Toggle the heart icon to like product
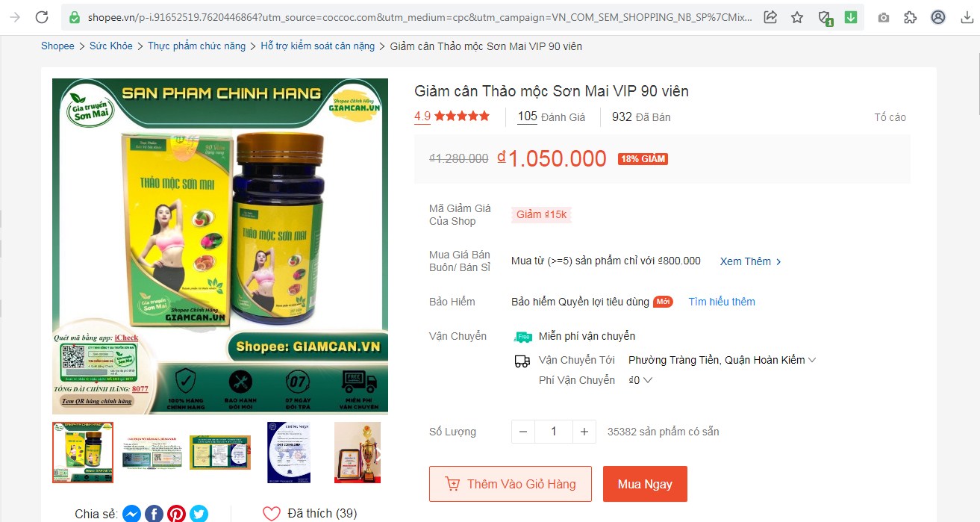 click(x=271, y=514)
